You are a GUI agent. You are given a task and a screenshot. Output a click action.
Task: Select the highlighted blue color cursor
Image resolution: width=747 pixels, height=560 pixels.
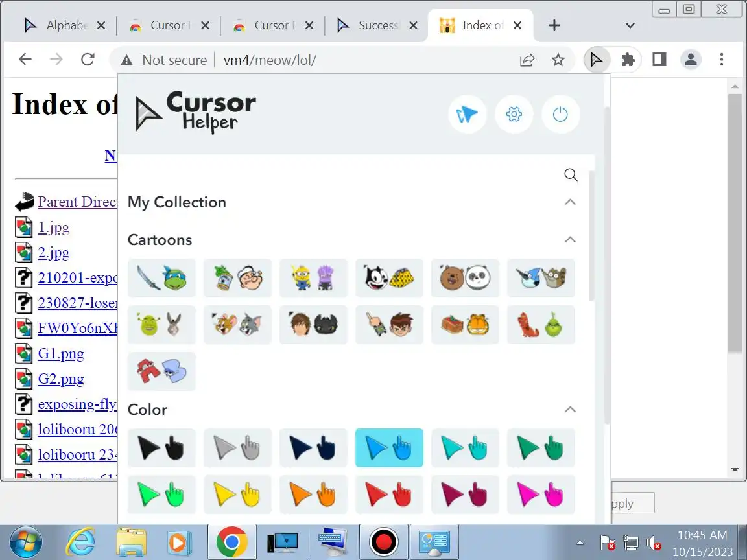point(389,448)
